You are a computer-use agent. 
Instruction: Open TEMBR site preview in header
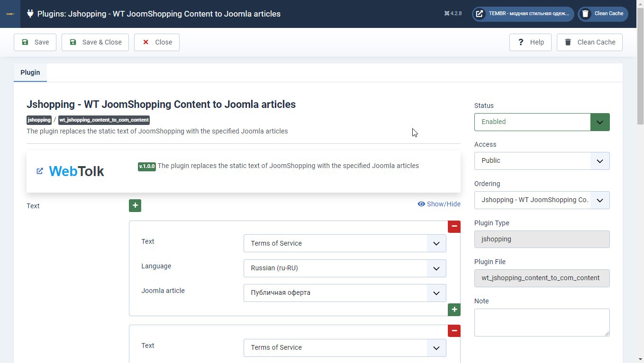[523, 14]
